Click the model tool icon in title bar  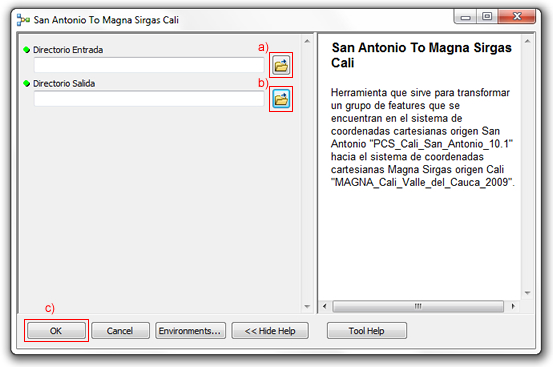point(23,20)
